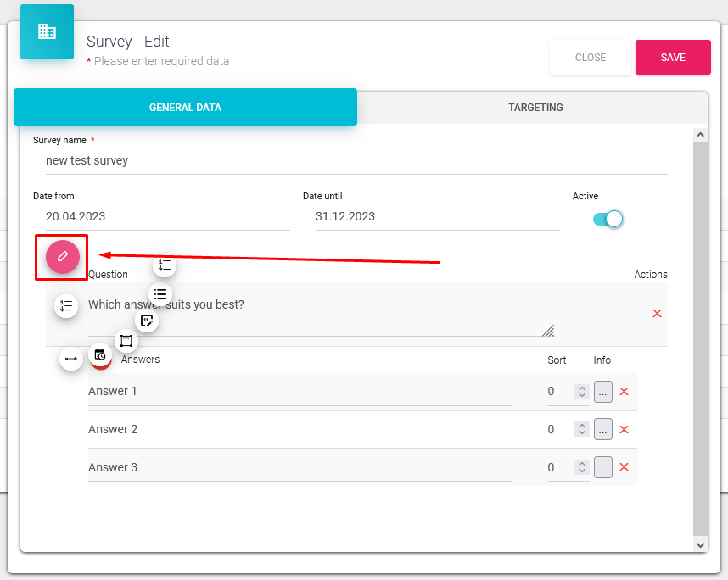
Task: Open the Info button for Answer 1
Action: pos(602,392)
